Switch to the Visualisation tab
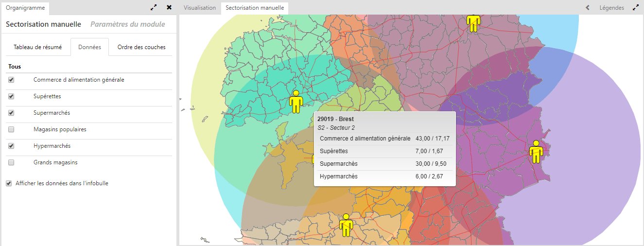 pos(200,8)
